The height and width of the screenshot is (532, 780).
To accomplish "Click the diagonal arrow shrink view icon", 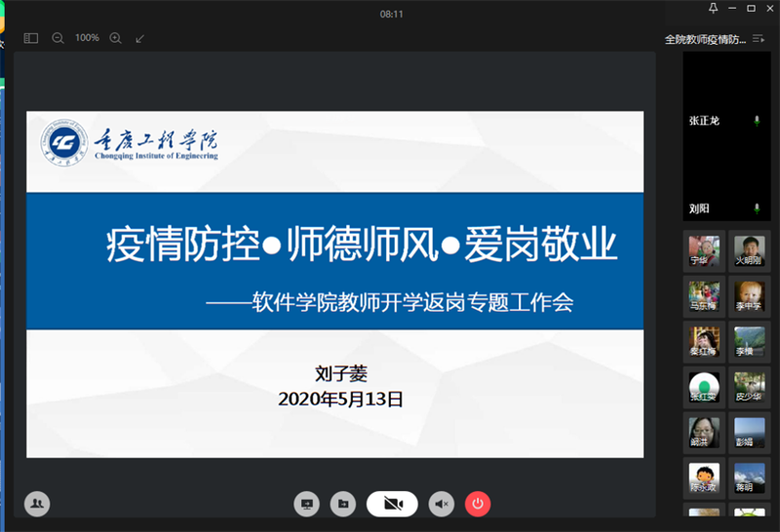I will 139,38.
